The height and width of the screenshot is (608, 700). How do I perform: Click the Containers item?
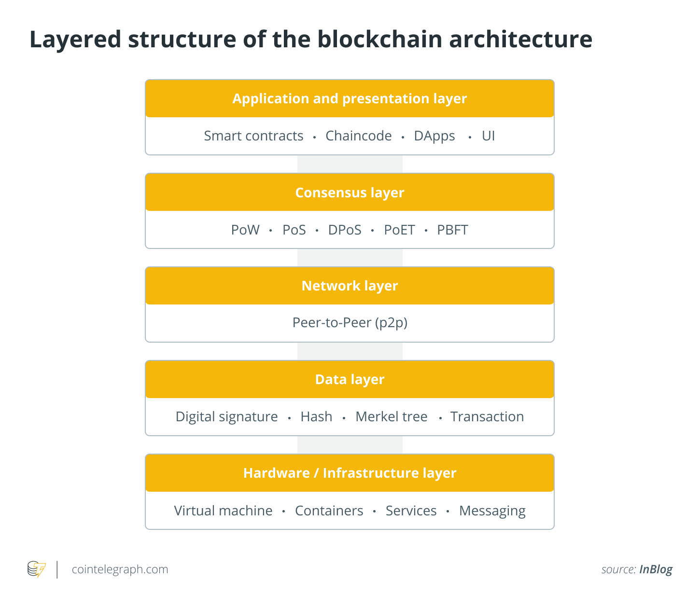[x=329, y=511]
